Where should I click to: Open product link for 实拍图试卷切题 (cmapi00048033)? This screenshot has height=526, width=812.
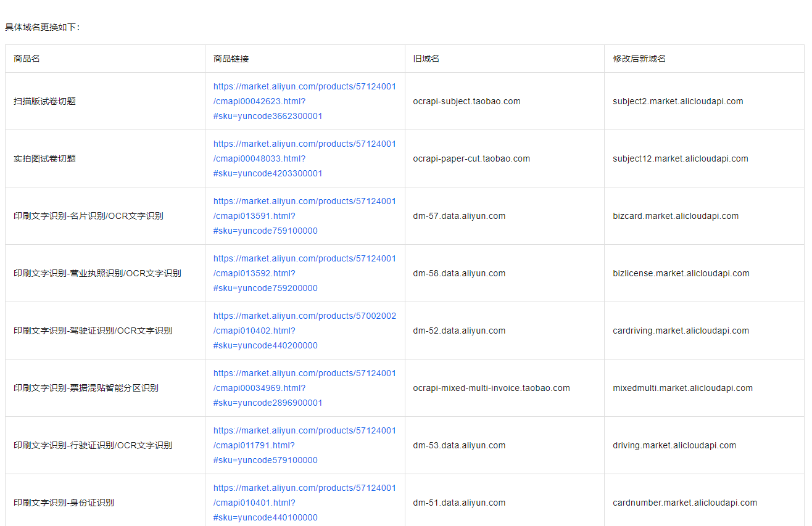[x=305, y=158]
